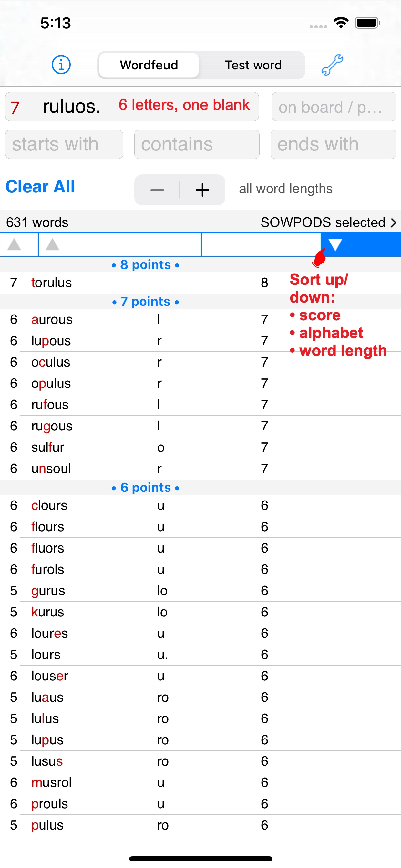Tap the 8 points section header
401x868 pixels.
click(145, 265)
